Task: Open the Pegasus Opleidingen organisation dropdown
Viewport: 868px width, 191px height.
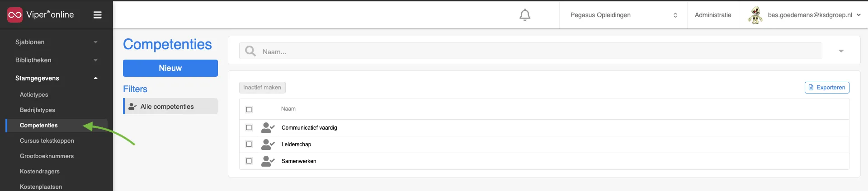Action: (623, 15)
